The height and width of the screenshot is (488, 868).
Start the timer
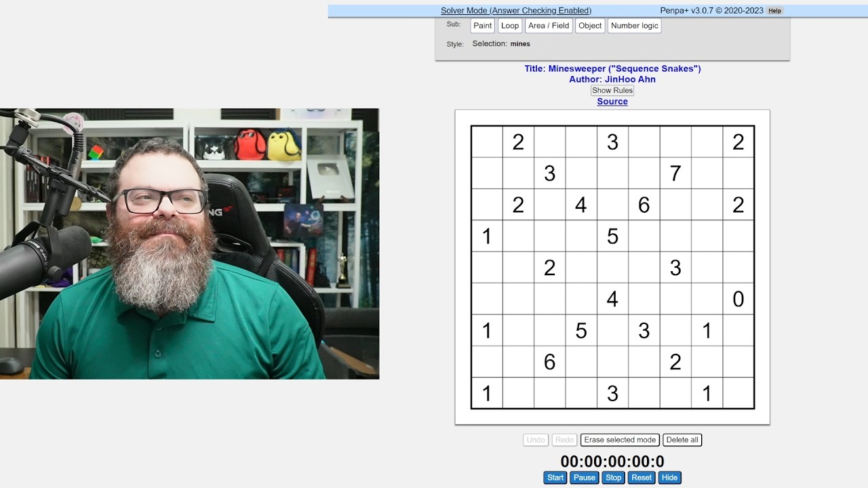[x=555, y=478]
